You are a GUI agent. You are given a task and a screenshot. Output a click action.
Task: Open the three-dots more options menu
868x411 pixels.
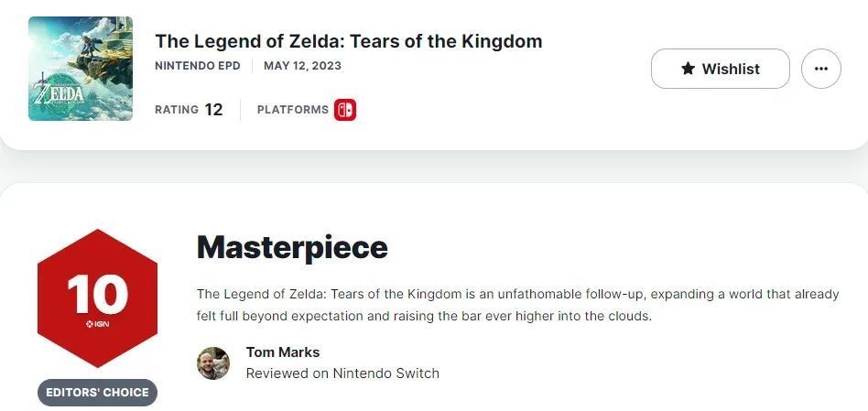coord(820,69)
